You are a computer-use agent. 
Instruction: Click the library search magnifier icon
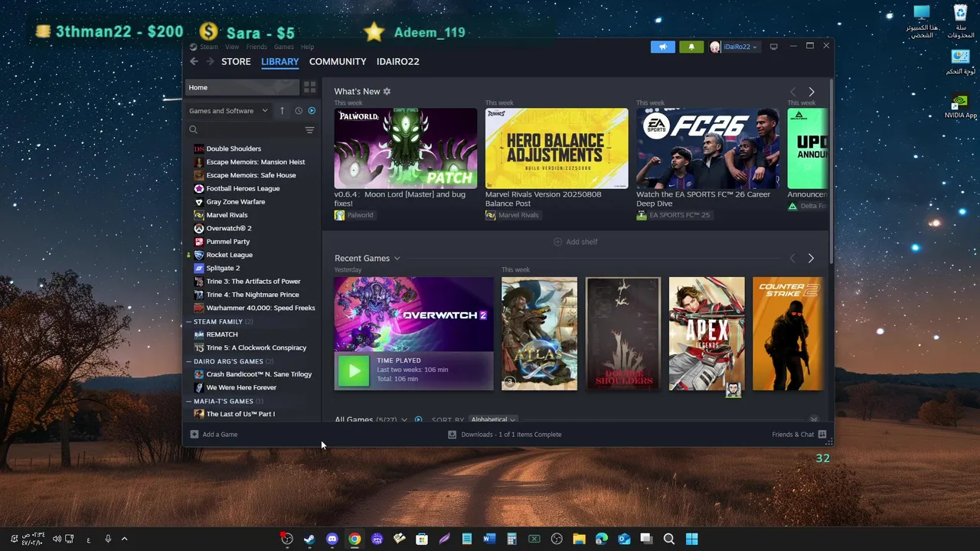point(194,130)
